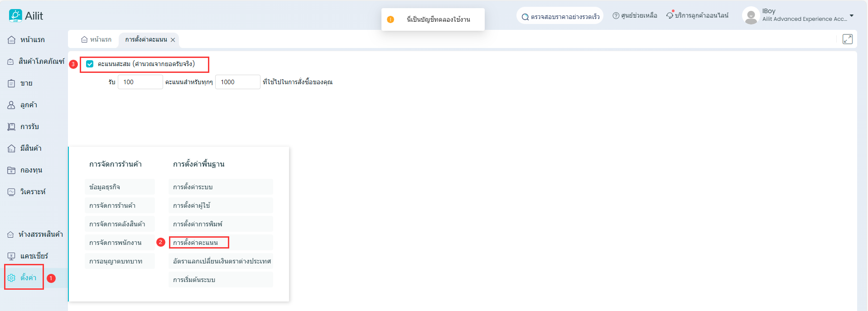868x311 pixels.
Task: Open ลูกค้า in the left sidebar
Action: point(29,105)
